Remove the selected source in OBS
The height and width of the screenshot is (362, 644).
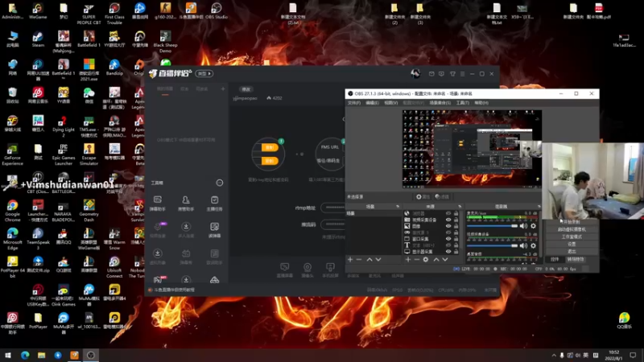coord(417,259)
